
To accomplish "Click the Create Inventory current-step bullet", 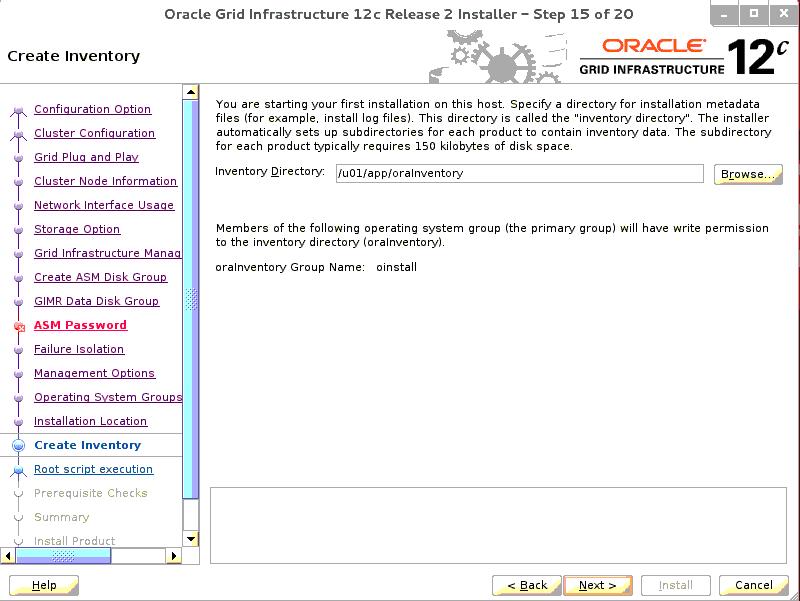I will (18, 445).
